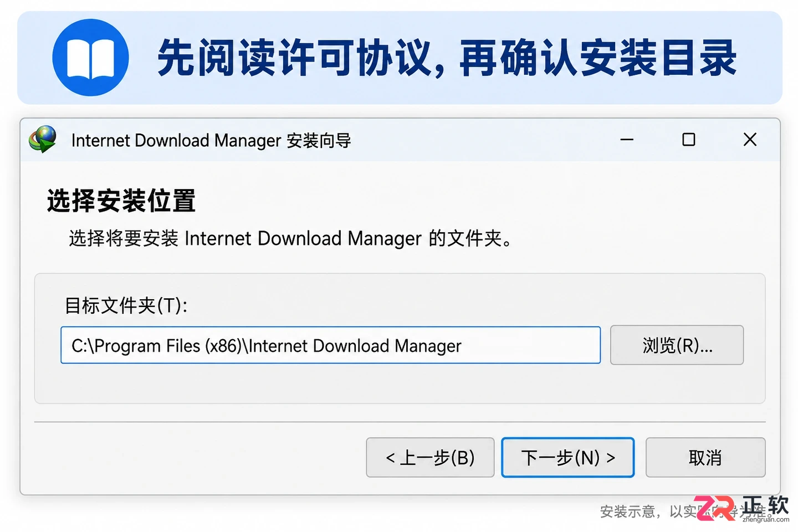Click the 目标文件夹(T): label
Screen dimensions: 798x532
126,305
